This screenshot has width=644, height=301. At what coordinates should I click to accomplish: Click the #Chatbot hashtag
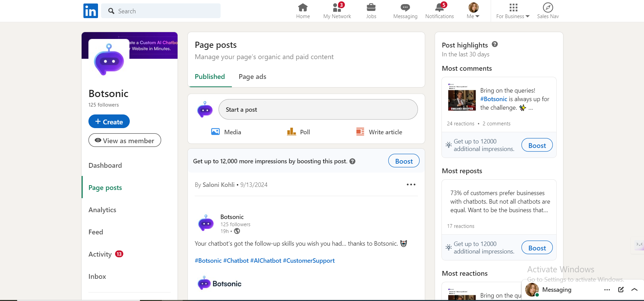pos(236,261)
